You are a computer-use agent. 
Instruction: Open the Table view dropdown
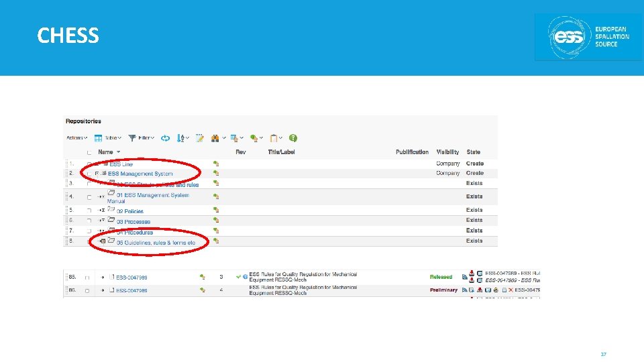(113, 138)
